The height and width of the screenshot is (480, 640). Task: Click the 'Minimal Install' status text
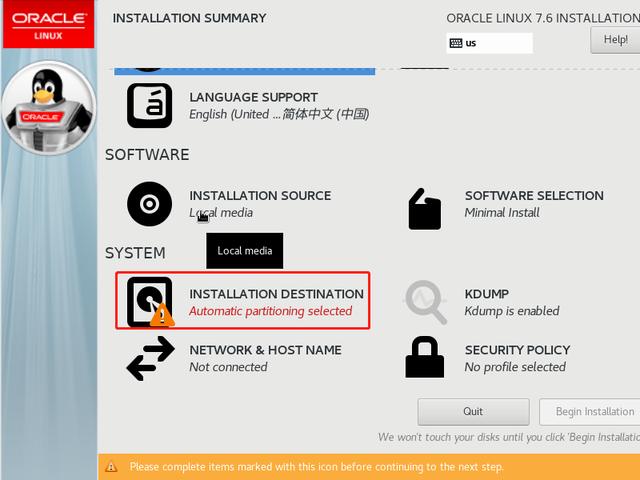click(502, 213)
